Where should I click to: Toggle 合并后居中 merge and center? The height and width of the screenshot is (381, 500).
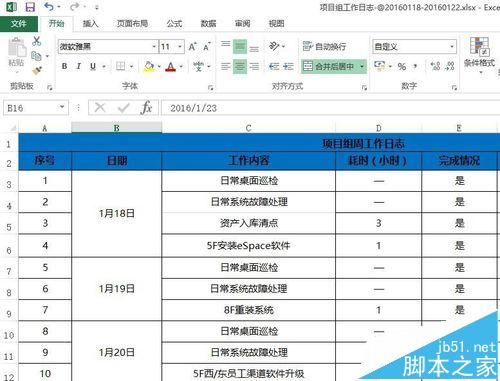point(329,66)
